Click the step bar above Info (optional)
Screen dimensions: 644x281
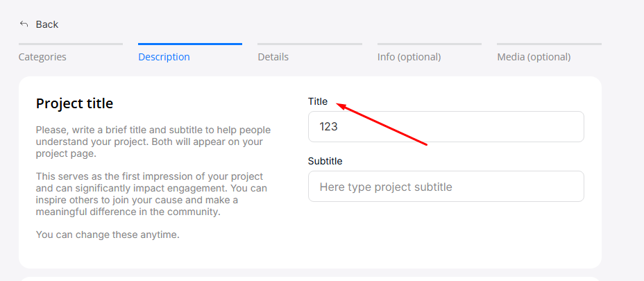pyautogui.click(x=429, y=44)
